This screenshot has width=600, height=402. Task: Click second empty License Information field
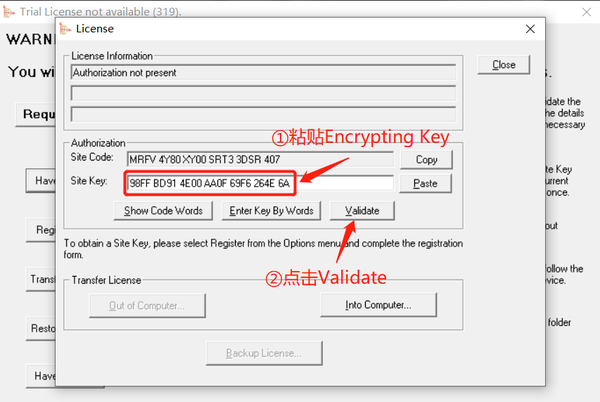[263, 93]
